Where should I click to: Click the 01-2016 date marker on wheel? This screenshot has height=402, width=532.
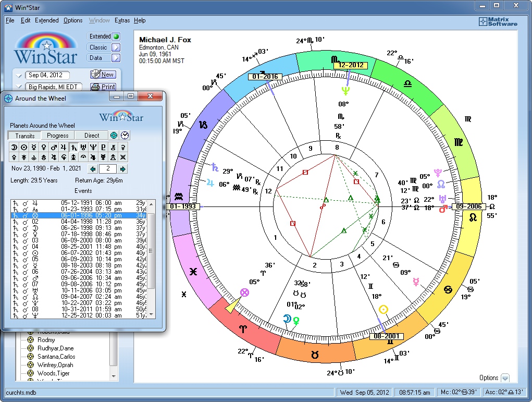[265, 77]
